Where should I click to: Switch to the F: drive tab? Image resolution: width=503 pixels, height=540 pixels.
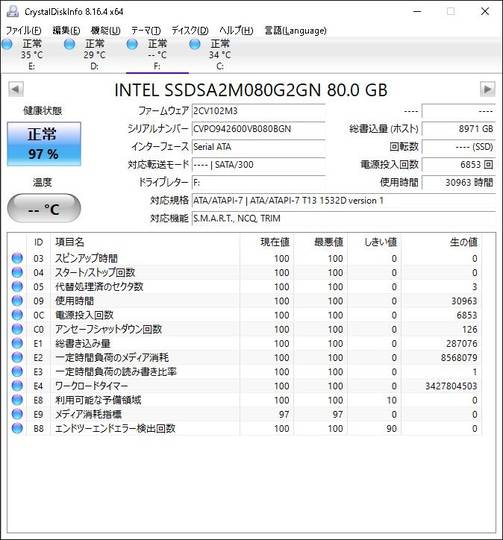click(157, 55)
